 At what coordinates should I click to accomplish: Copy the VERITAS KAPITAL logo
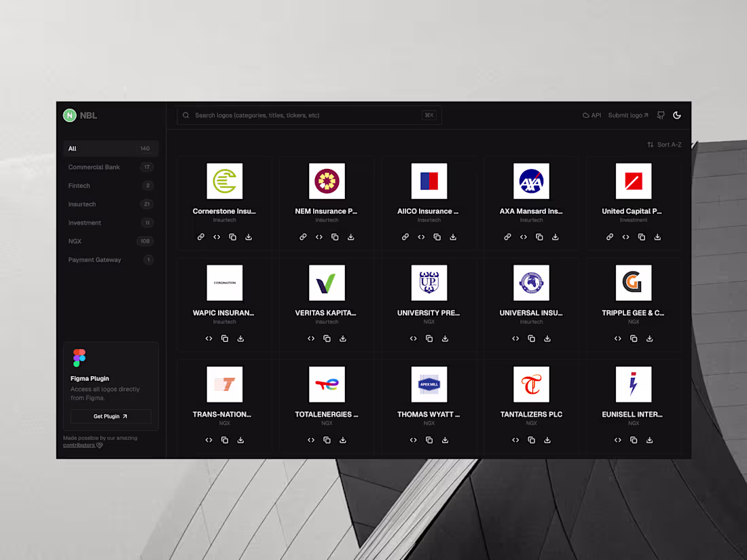[x=327, y=338]
